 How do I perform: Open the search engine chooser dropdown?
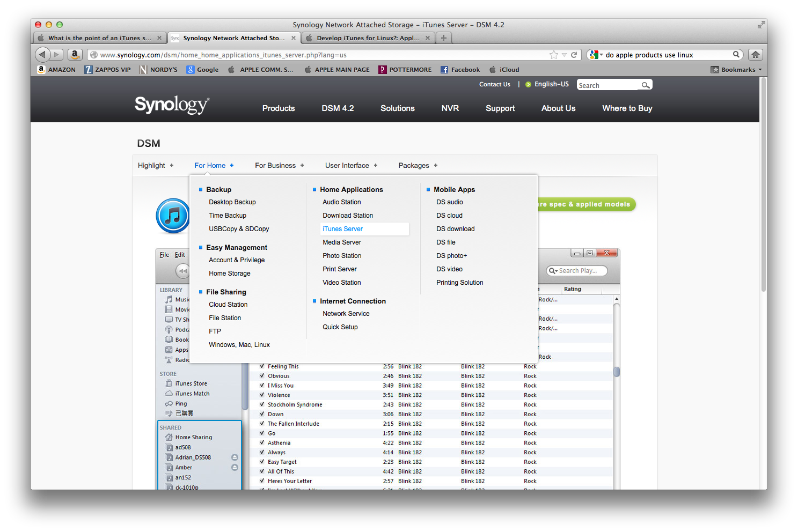(596, 55)
